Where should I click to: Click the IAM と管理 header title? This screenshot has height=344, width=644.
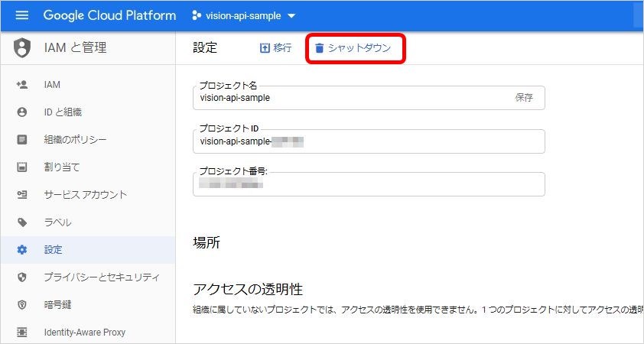point(75,47)
